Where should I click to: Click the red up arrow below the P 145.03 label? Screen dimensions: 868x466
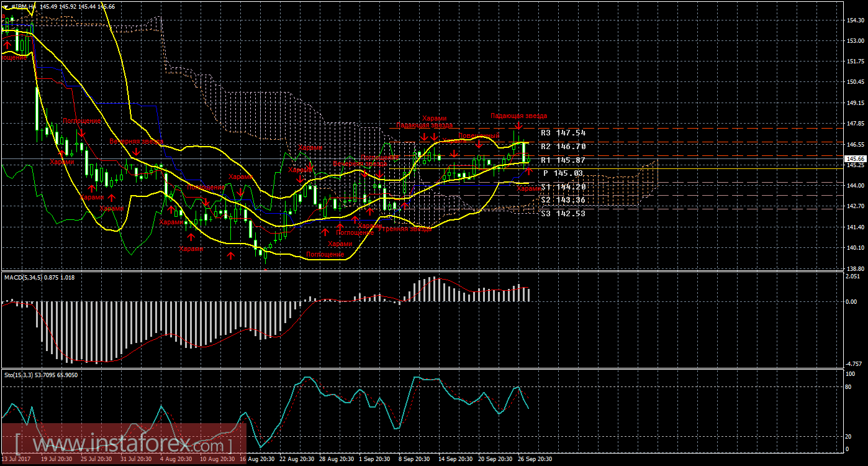click(x=528, y=170)
